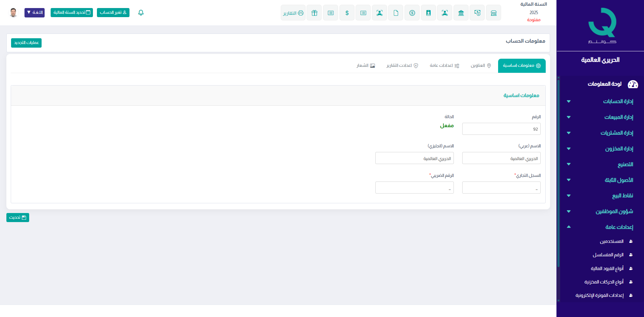Expand the إدارة الحسابات sidebar menu

[600, 101]
